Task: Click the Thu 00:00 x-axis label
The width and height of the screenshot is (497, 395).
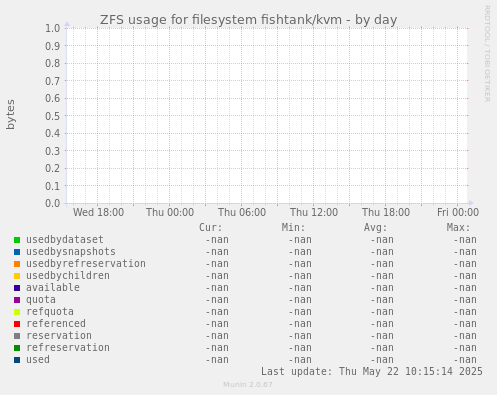Action: click(170, 212)
